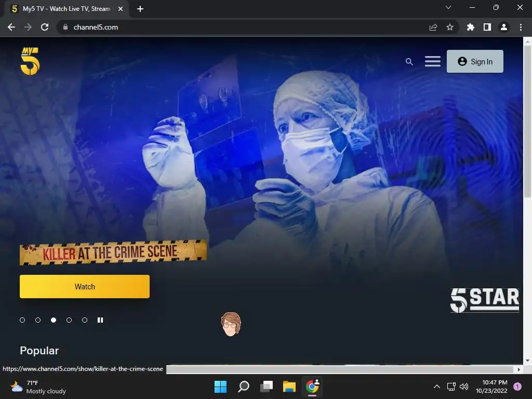Click the My5 logo in the header
The image size is (532, 399).
[x=30, y=61]
